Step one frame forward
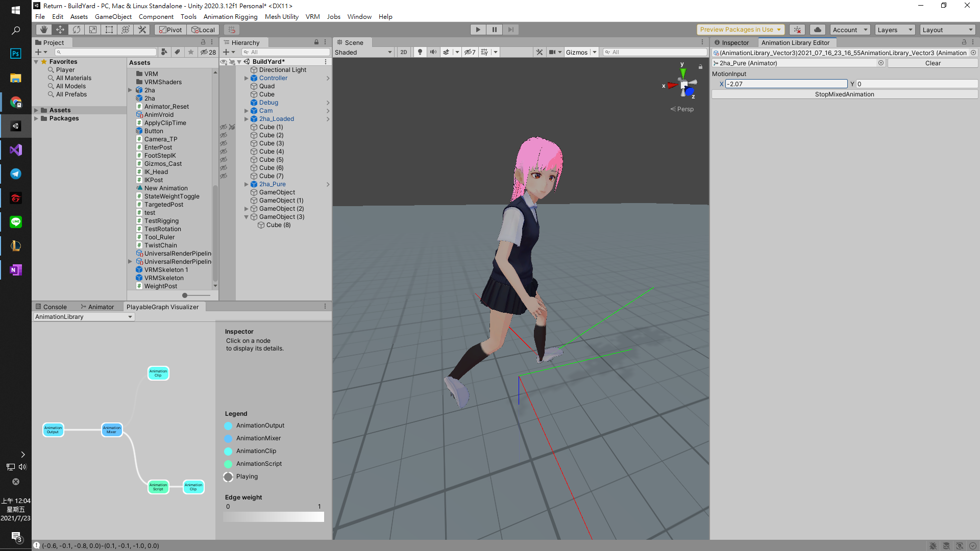The image size is (980, 551). point(510,30)
